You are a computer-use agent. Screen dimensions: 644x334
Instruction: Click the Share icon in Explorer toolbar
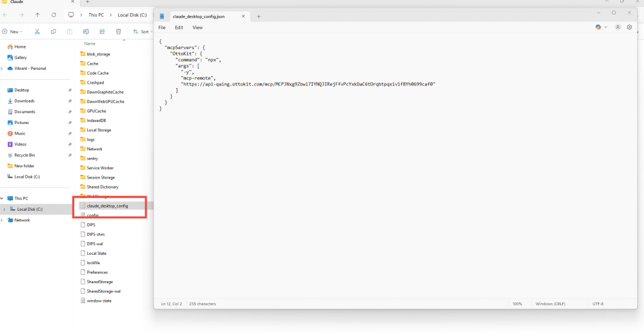102,31
